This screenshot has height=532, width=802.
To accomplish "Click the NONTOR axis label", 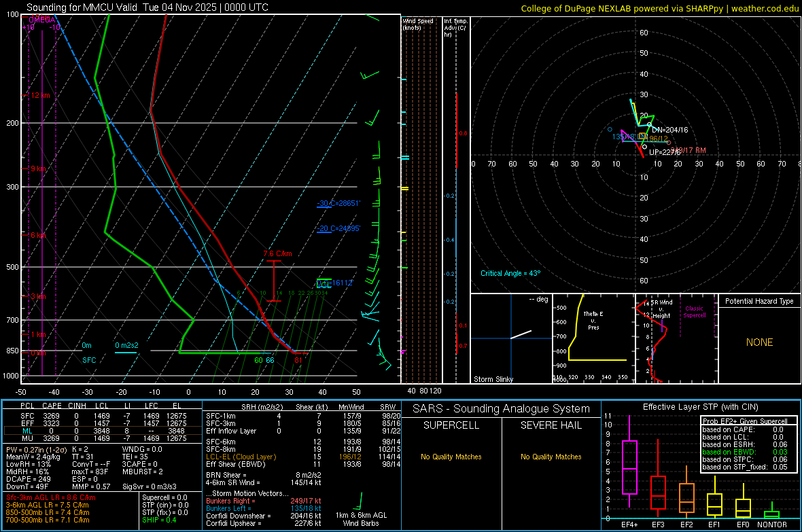I will tap(772, 525).
